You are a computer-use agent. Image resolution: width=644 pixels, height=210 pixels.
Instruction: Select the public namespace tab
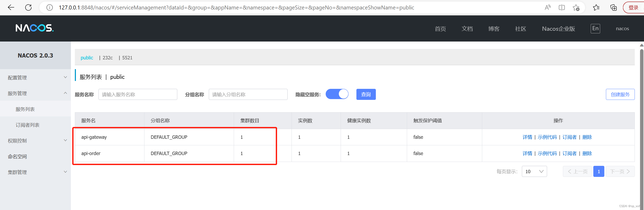pyautogui.click(x=87, y=58)
